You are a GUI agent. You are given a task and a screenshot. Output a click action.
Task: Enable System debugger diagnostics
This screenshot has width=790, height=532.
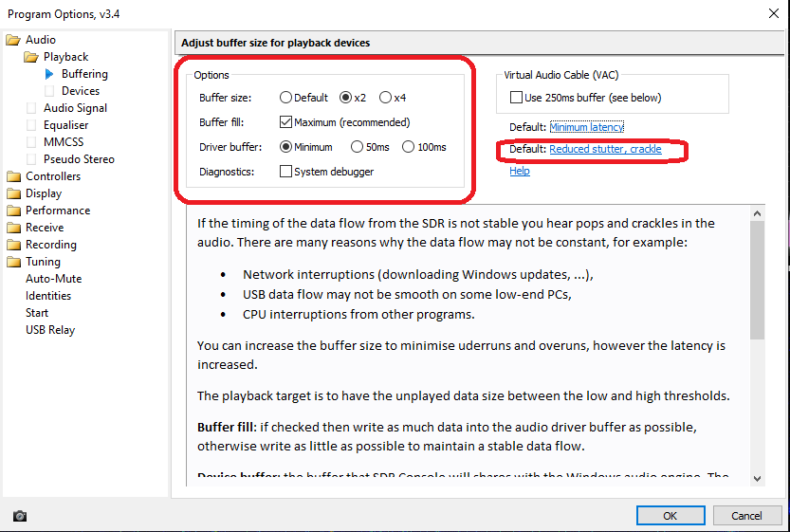(x=285, y=172)
